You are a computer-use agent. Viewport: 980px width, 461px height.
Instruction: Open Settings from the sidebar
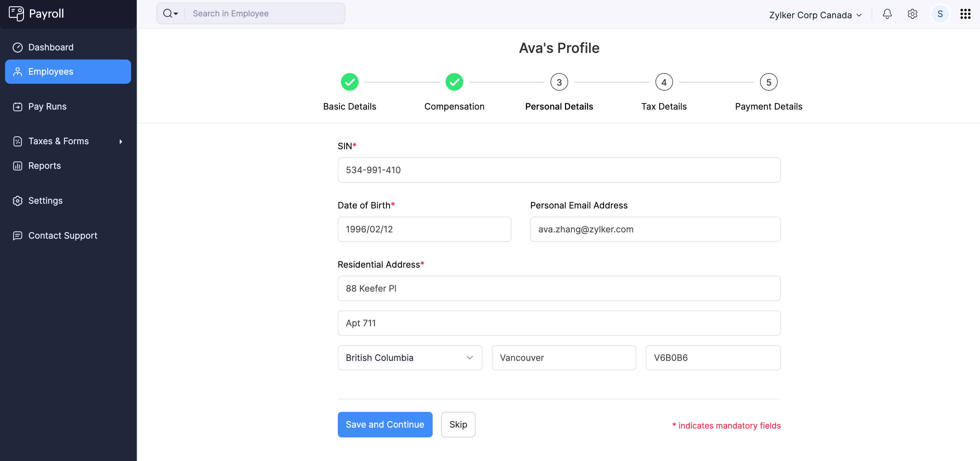click(x=45, y=200)
